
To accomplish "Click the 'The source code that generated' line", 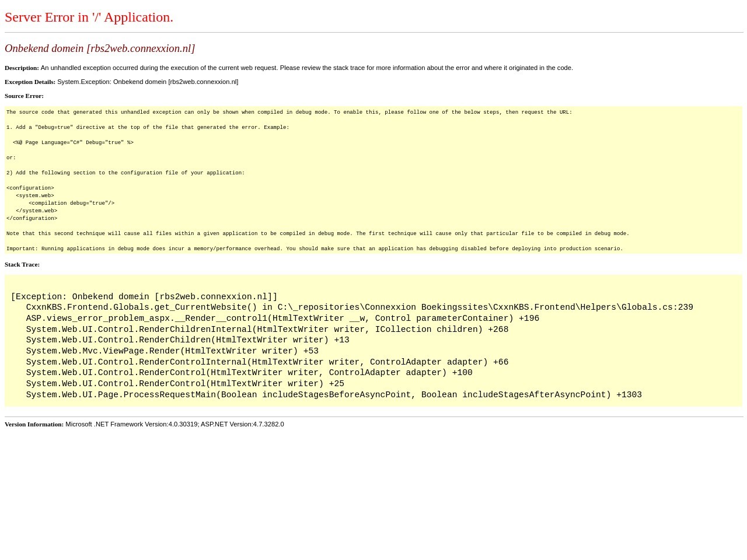I will pos(289,112).
